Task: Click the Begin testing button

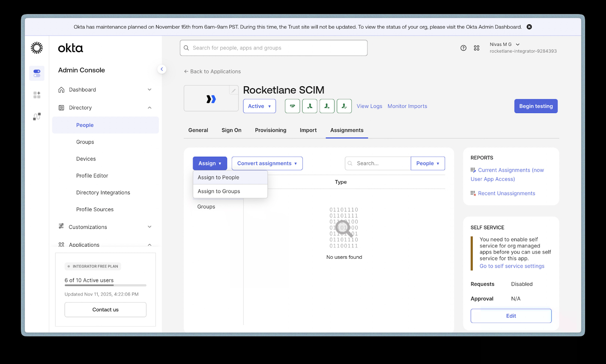Action: (536, 106)
